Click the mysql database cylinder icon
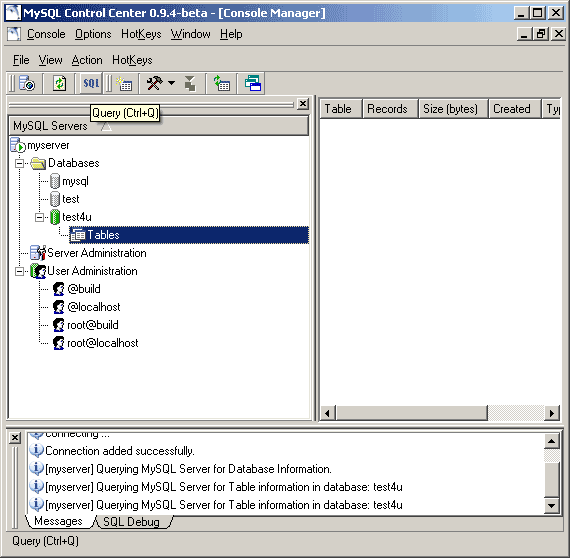Viewport: 570px width, 558px height. tap(55, 181)
